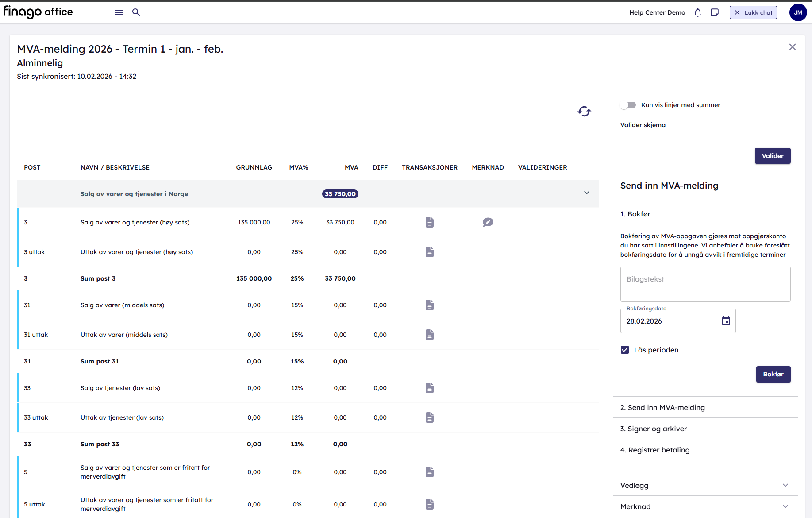
Task: Open the notifications bell
Action: coord(698,12)
